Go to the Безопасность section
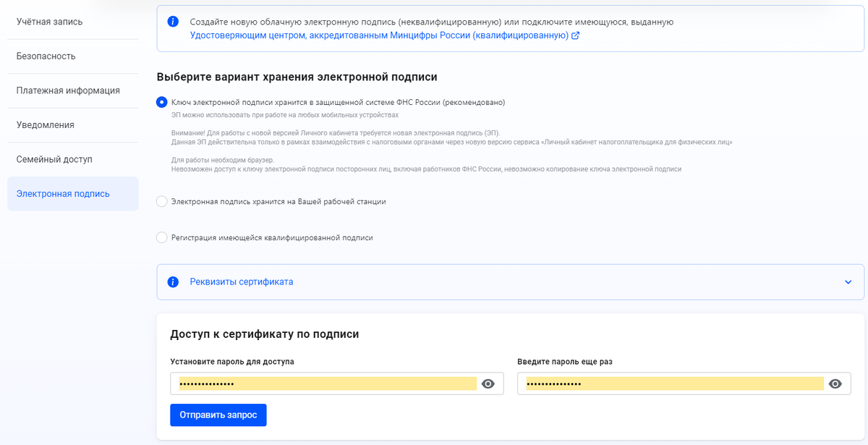The image size is (868, 445). (x=45, y=56)
